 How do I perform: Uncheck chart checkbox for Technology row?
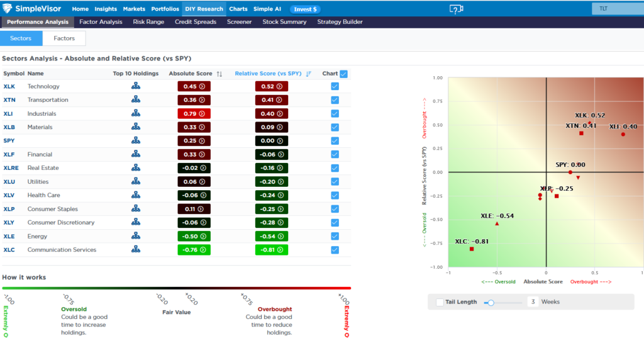coord(335,86)
